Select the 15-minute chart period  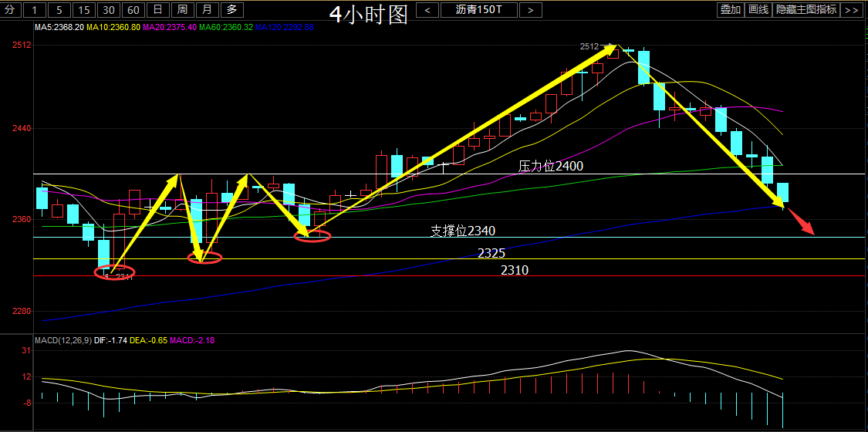point(85,10)
